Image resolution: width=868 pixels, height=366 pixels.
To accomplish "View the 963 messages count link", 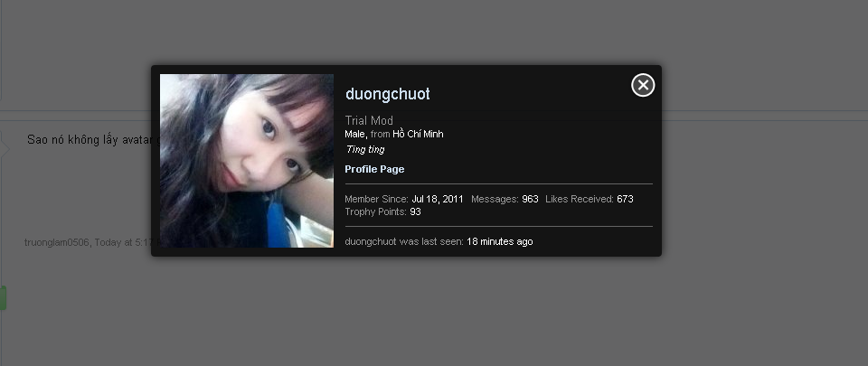I will coord(530,199).
